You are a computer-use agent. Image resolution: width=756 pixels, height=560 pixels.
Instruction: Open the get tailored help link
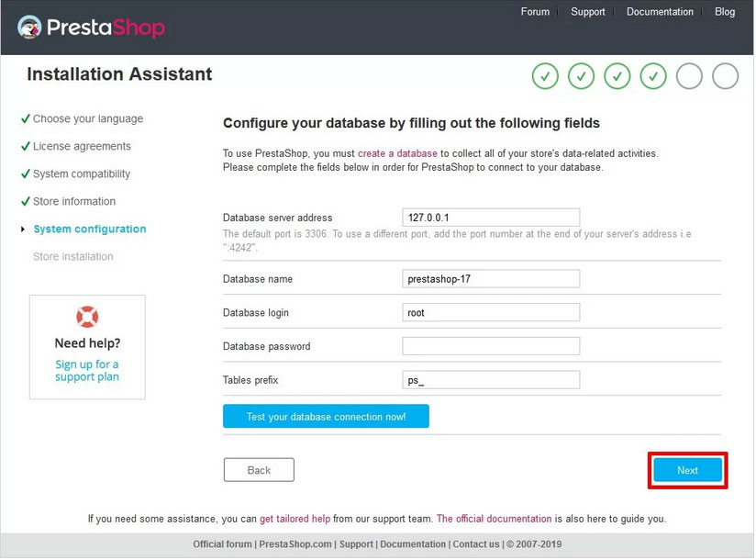[x=295, y=519]
